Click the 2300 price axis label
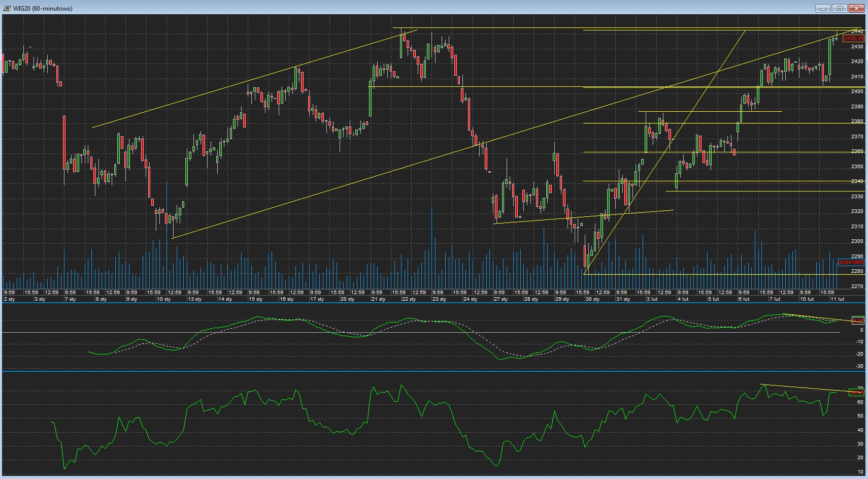The width and height of the screenshot is (868, 479). coord(857,241)
